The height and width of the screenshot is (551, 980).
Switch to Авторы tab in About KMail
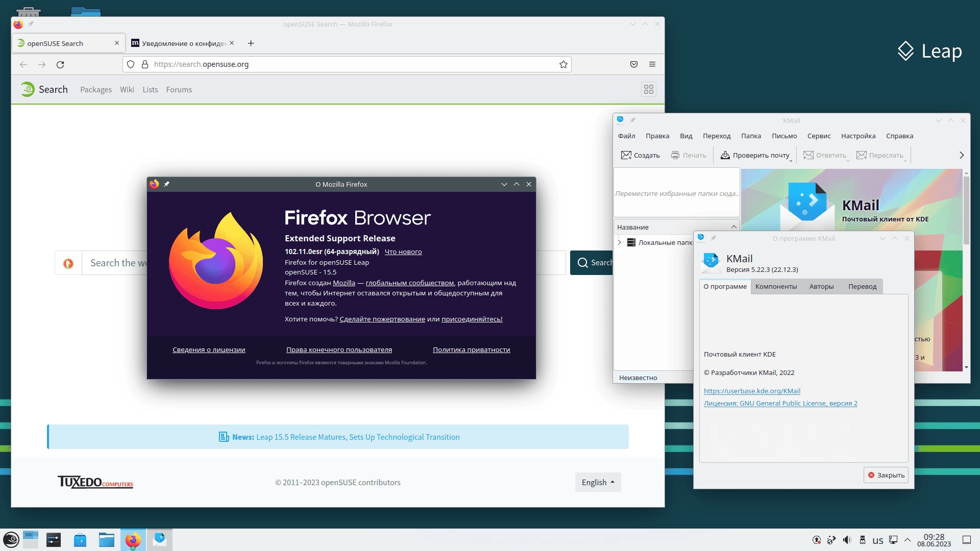pyautogui.click(x=822, y=287)
